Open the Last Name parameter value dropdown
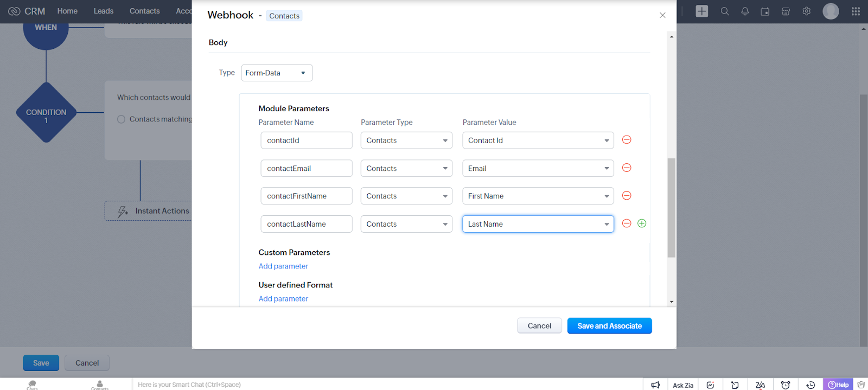The image size is (868, 390). 538,224
